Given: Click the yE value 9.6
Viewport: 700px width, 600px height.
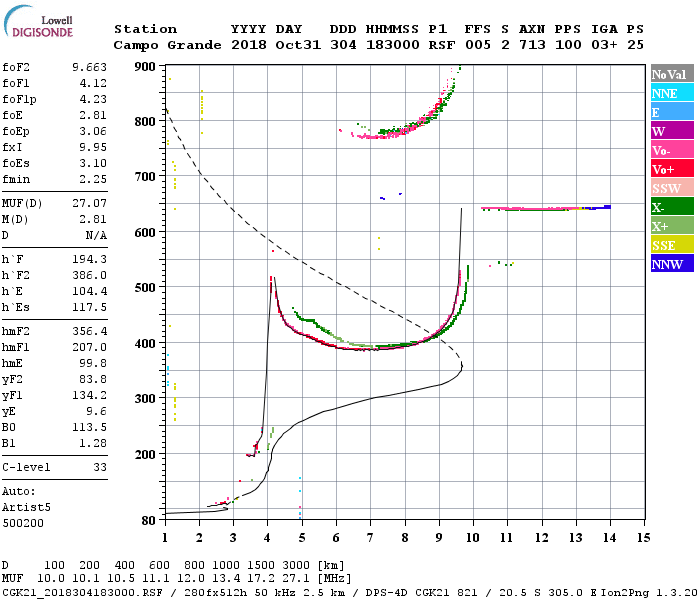Looking at the screenshot, I should pos(96,412).
